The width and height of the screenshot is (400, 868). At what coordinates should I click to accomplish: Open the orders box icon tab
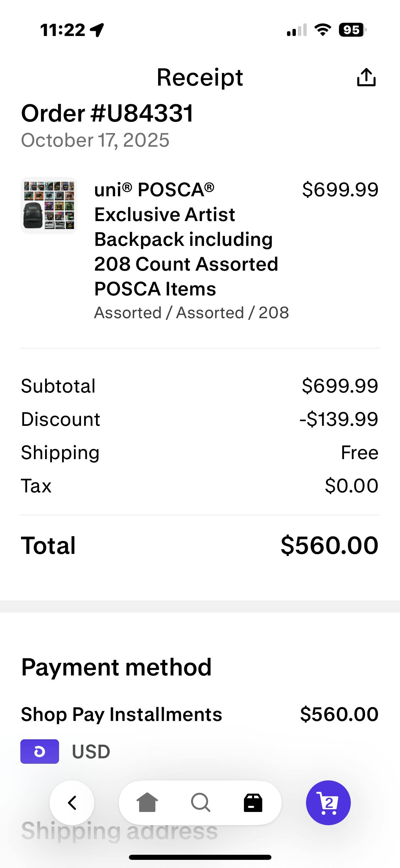click(253, 803)
